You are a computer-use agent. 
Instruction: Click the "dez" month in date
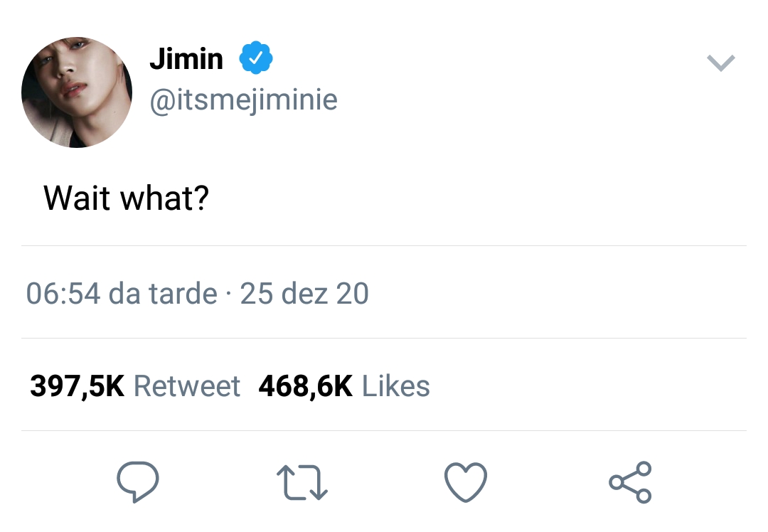(x=305, y=293)
